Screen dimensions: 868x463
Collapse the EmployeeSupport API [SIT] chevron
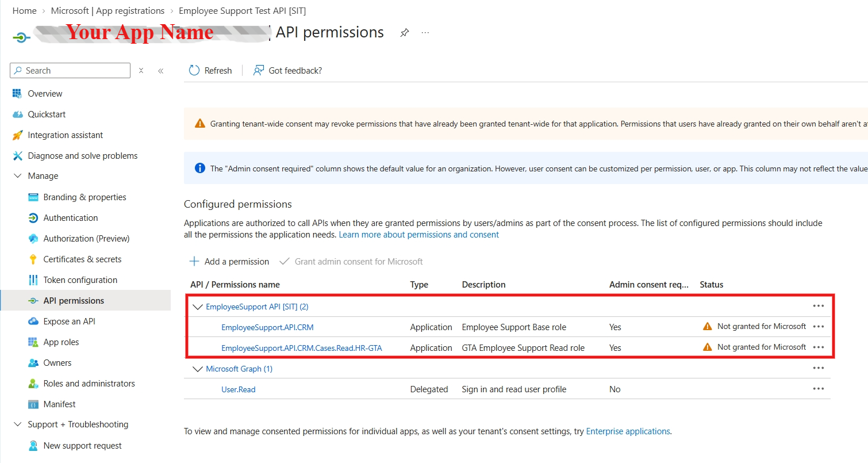(x=198, y=307)
